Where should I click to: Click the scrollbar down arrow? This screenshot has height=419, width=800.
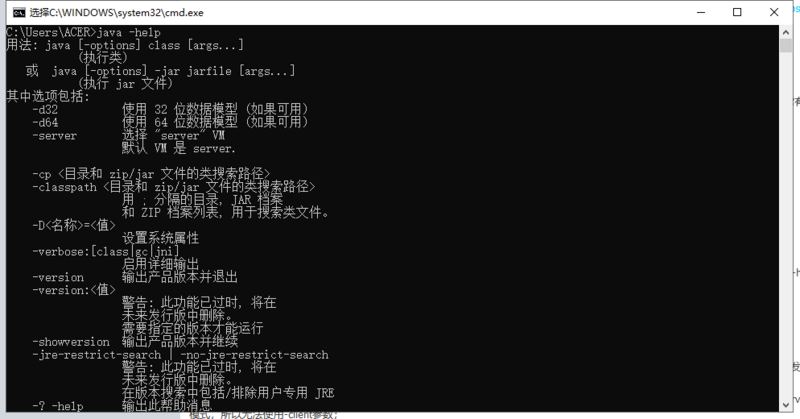coord(786,405)
